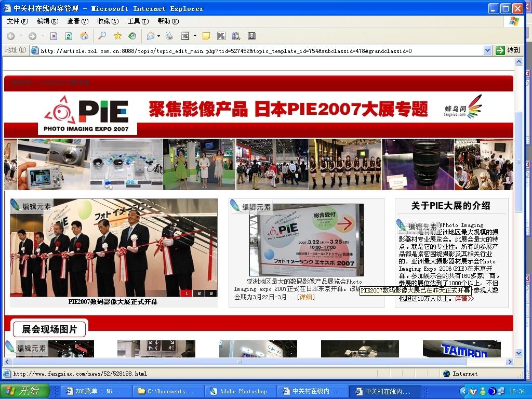Screen dimensions: 532x399
Task: Click the models in black banner photo
Action: (x=345, y=164)
